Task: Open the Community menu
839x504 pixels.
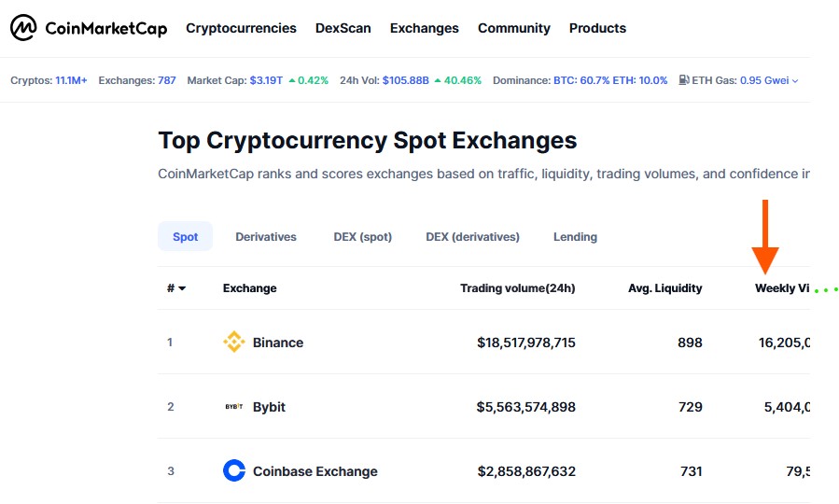Action: coord(514,28)
